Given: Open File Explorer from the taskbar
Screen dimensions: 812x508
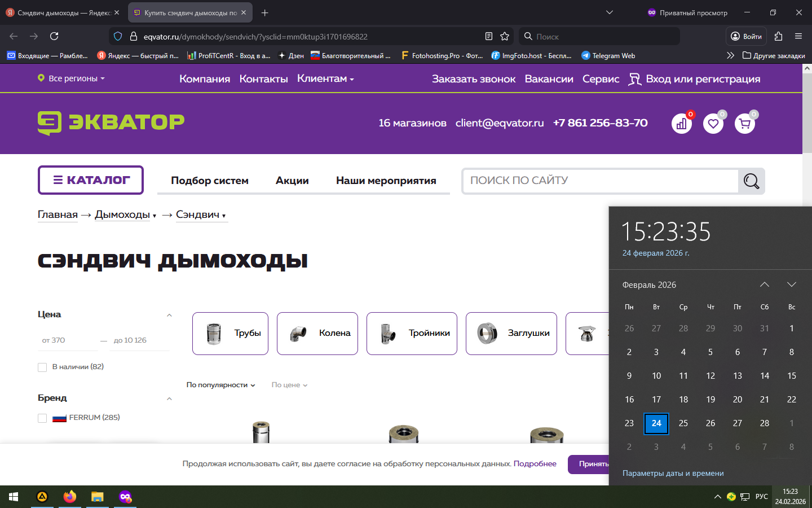Looking at the screenshot, I should 98,497.
